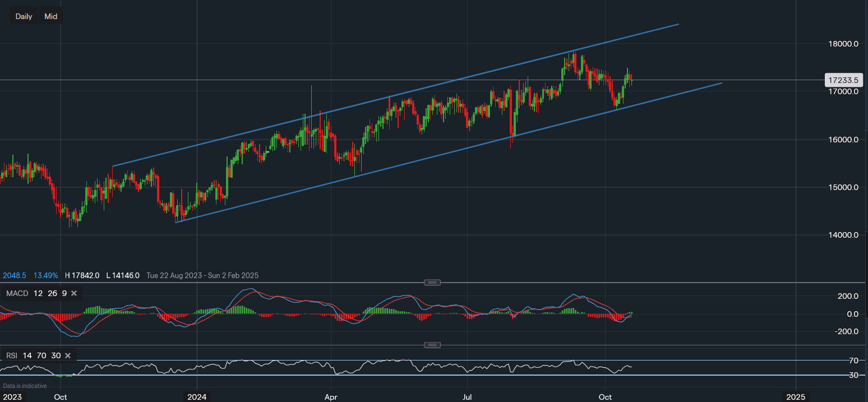Click the 18000.0 price axis label
Viewport: 868px width, 402px height.
[844, 44]
